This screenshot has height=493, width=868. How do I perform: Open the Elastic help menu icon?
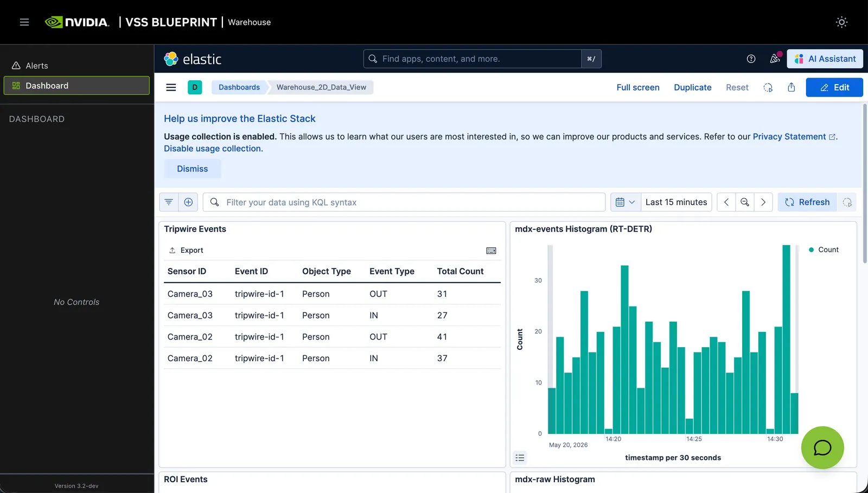click(751, 59)
